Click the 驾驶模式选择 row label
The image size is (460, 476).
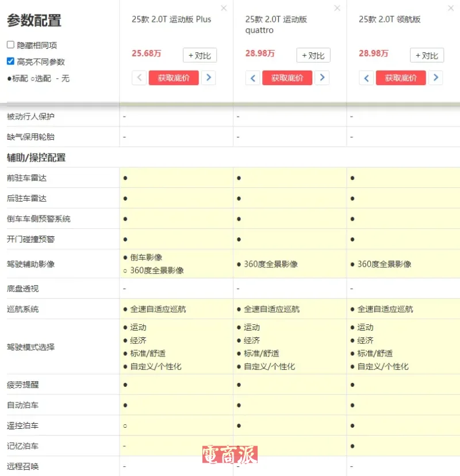[x=30, y=347]
